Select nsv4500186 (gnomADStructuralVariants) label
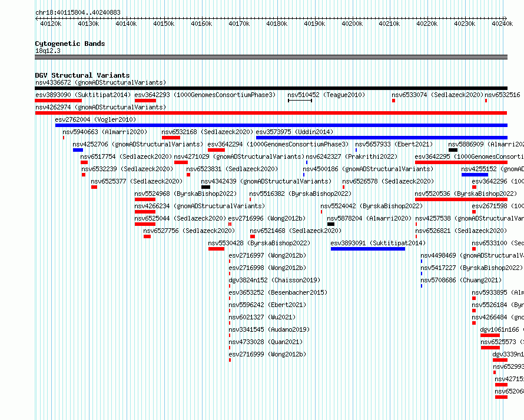 [368, 169]
